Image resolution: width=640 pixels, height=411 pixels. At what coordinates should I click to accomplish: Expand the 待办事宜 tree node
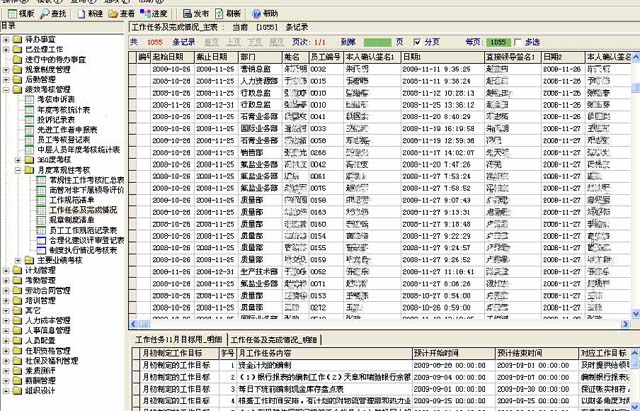(x=6, y=39)
